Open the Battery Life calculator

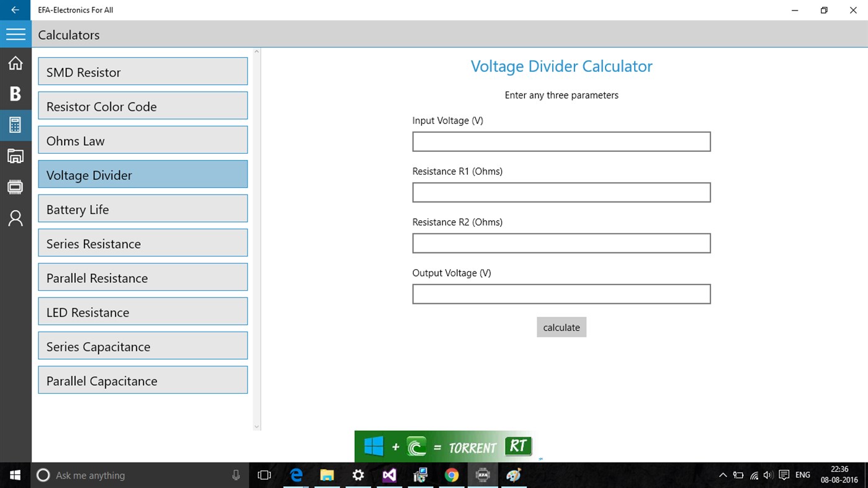click(x=143, y=209)
